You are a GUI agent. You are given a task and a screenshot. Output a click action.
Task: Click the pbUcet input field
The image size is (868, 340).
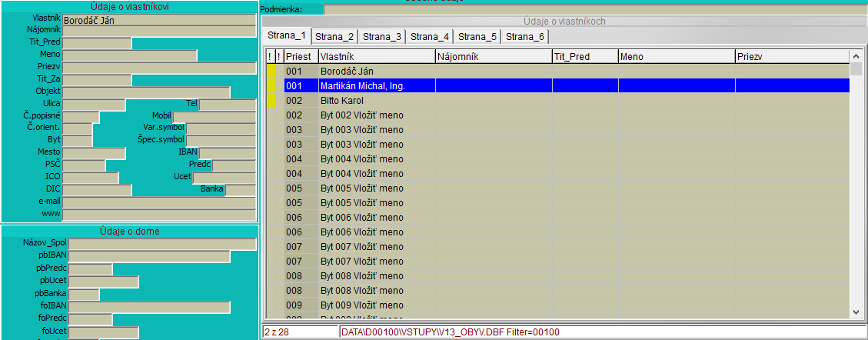click(x=104, y=282)
